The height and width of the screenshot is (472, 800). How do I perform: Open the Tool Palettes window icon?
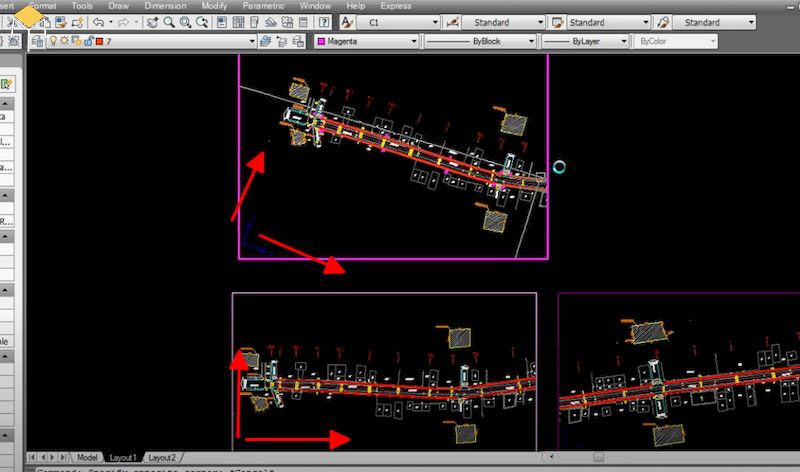255,22
